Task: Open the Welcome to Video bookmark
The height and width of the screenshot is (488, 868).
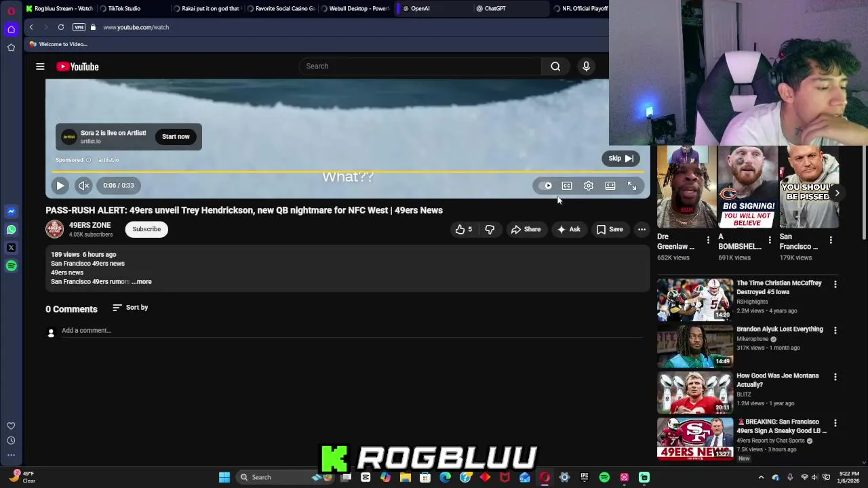Action: coord(58,44)
